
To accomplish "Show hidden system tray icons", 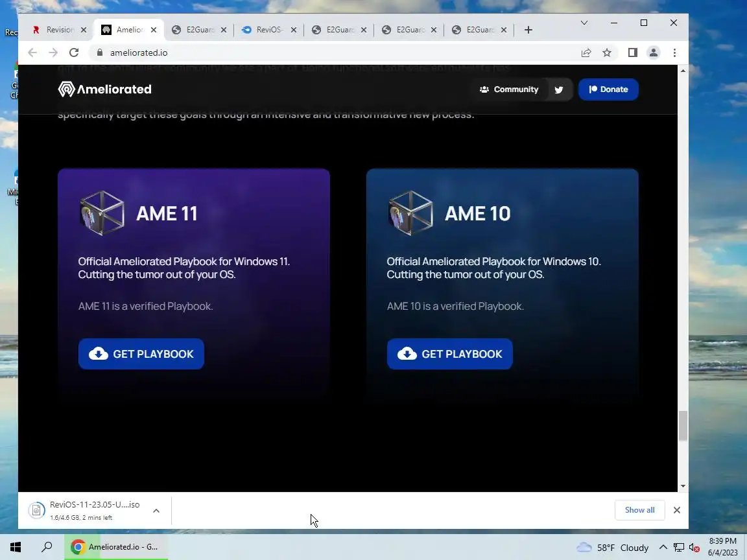I will point(663,547).
